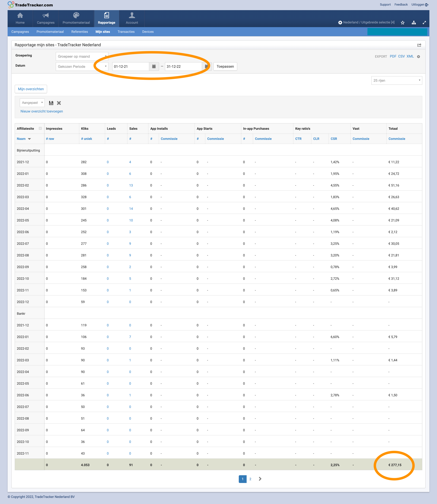Viewport: 437px width, 504px height.
Task: Click the teal bar in the submenu
Action: coord(397,32)
